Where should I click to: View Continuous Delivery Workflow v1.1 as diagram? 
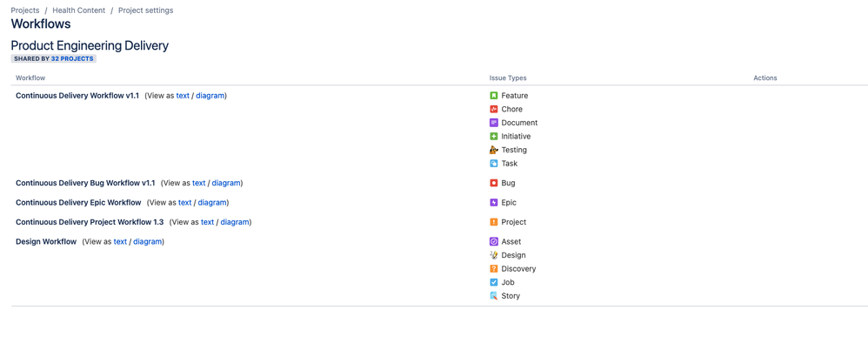click(x=210, y=95)
